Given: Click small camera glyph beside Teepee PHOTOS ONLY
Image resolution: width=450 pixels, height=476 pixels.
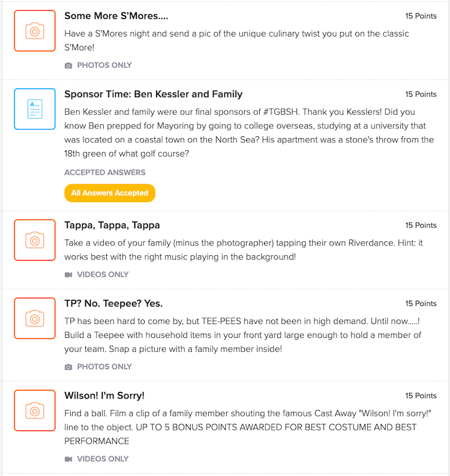Looking at the screenshot, I should tap(68, 367).
